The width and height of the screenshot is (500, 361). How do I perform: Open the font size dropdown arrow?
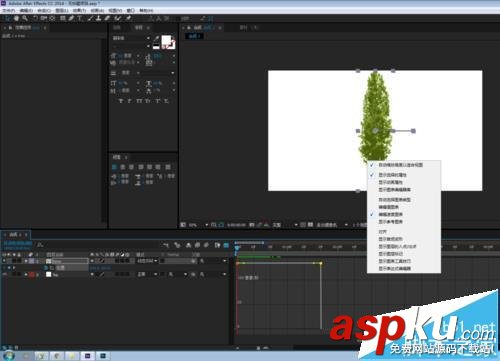coord(138,56)
